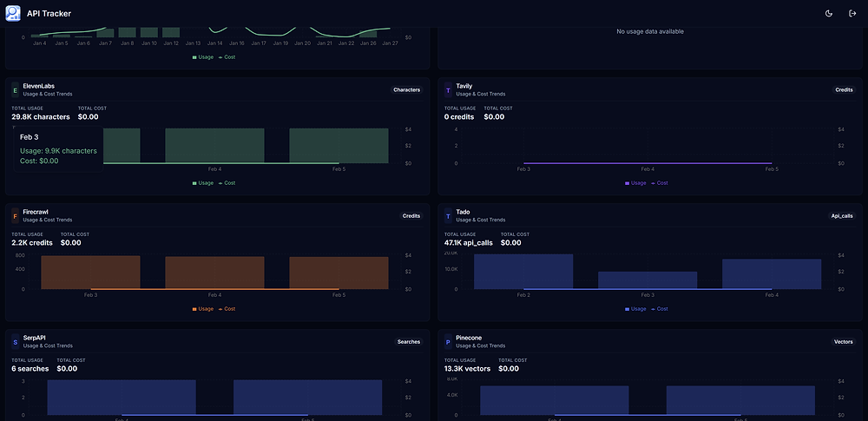Click the Tado card title

pos(463,212)
